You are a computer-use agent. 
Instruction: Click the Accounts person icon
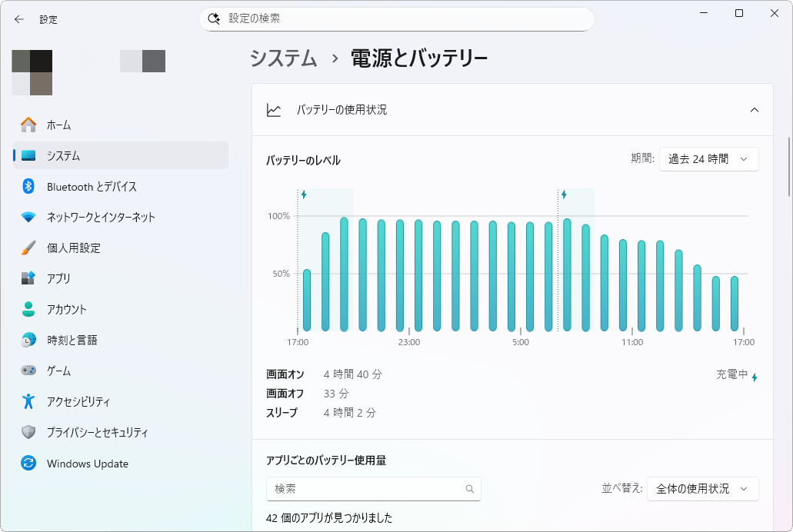(x=28, y=309)
